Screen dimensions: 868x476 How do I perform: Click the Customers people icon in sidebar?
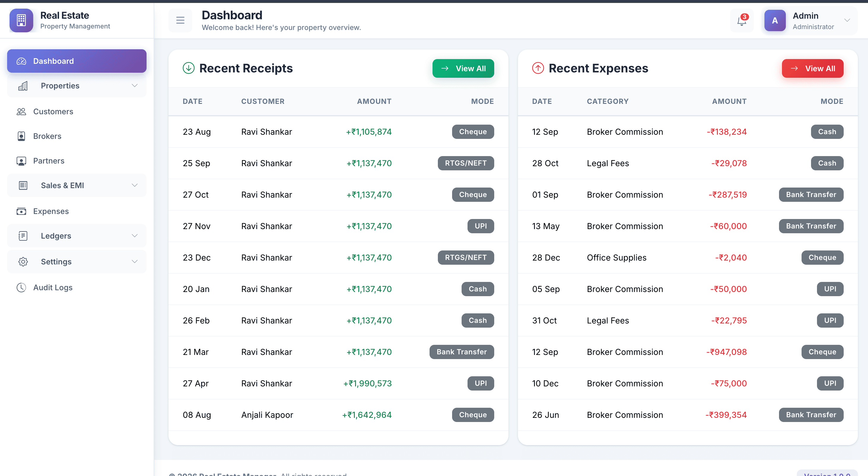[21, 112]
